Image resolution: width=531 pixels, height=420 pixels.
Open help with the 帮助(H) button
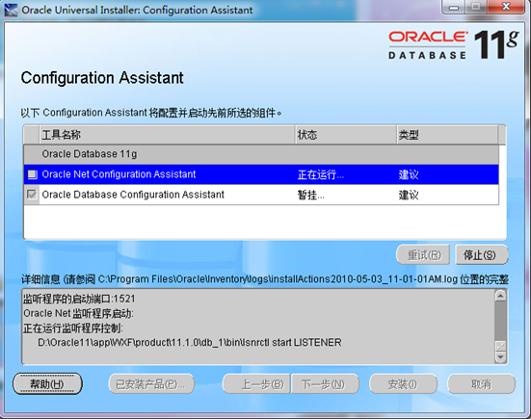47,383
